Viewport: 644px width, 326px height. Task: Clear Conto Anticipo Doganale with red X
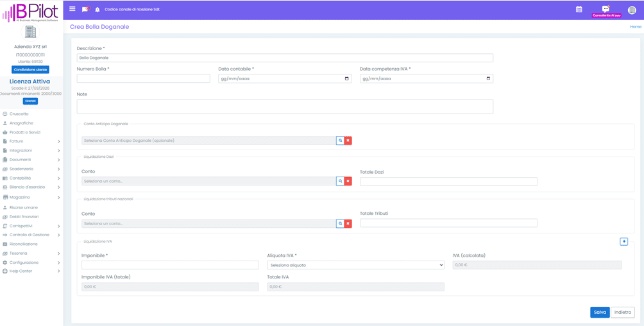click(348, 141)
